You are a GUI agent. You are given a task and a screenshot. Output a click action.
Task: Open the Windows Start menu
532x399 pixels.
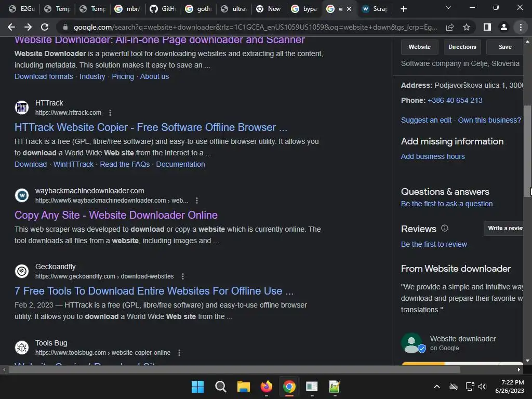pyautogui.click(x=197, y=387)
